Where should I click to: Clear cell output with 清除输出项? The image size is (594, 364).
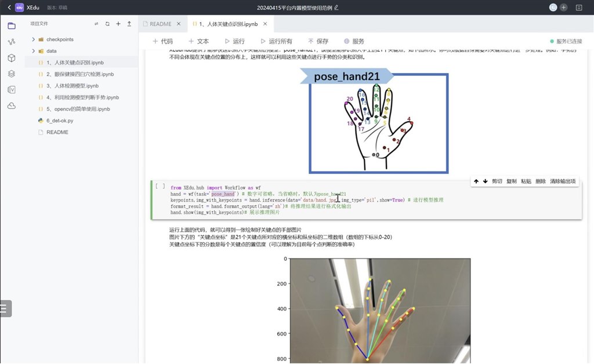[x=563, y=181]
